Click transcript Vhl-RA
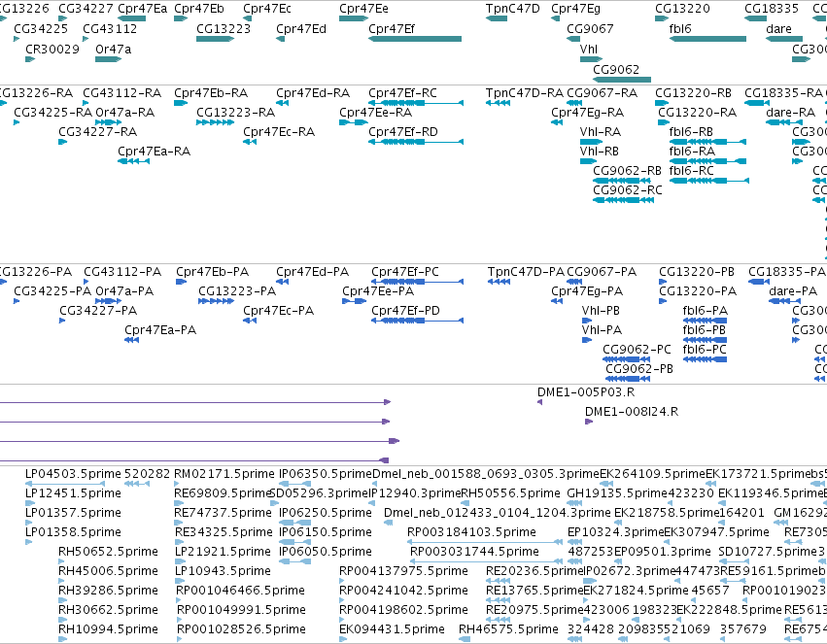The height and width of the screenshot is (644, 827). [x=591, y=142]
